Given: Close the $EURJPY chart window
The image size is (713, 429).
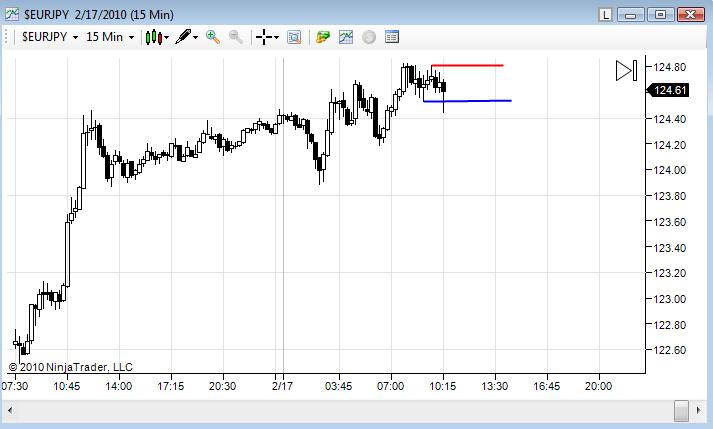Looking at the screenshot, I should pos(691,15).
